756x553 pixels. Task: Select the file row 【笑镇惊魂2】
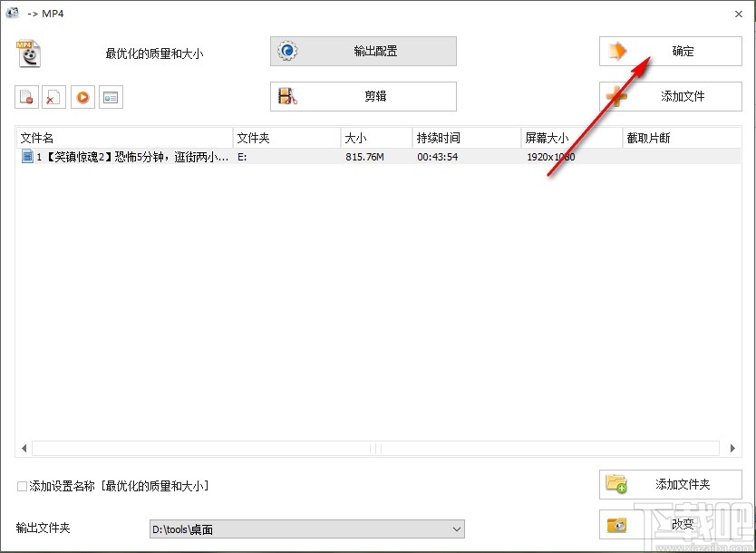pos(379,156)
